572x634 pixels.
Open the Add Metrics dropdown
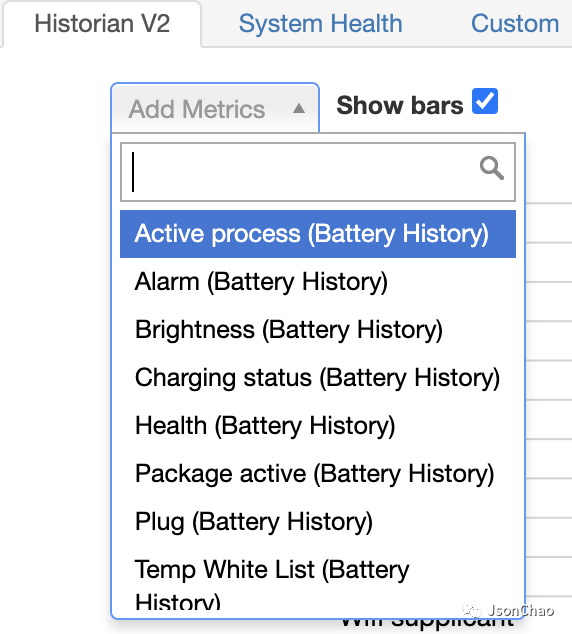(x=215, y=108)
